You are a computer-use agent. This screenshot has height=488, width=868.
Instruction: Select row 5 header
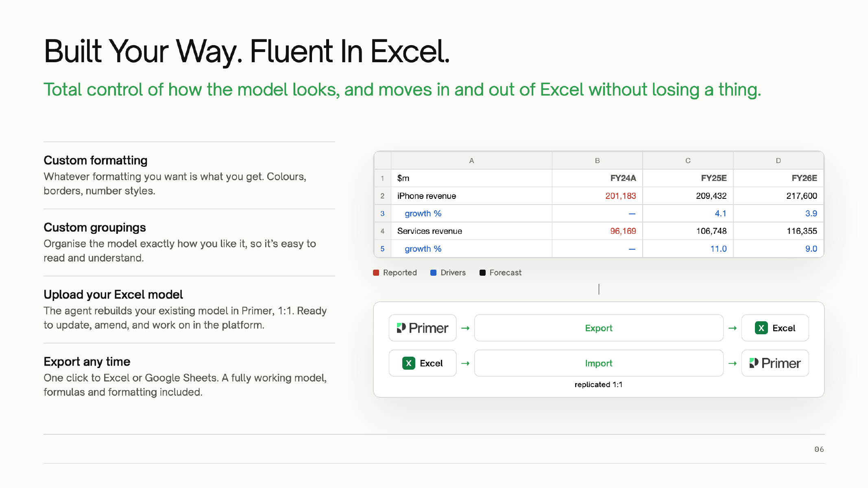click(382, 248)
